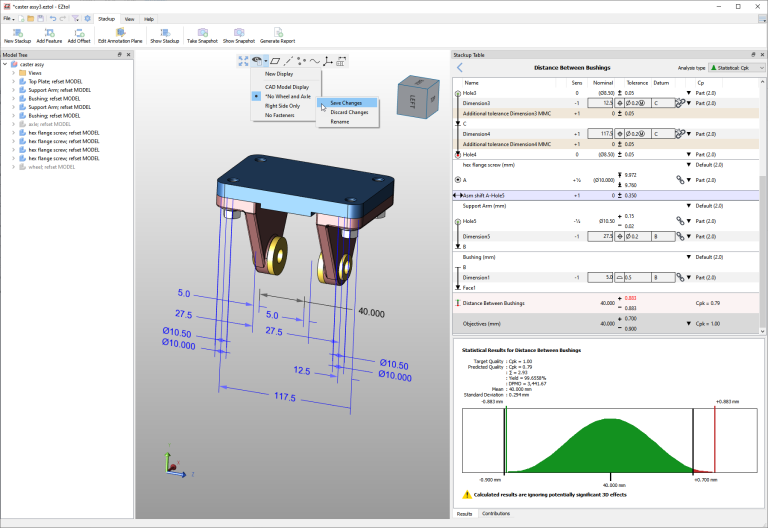
Task: Click the Dimension5 datum field B
Action: click(x=662, y=237)
